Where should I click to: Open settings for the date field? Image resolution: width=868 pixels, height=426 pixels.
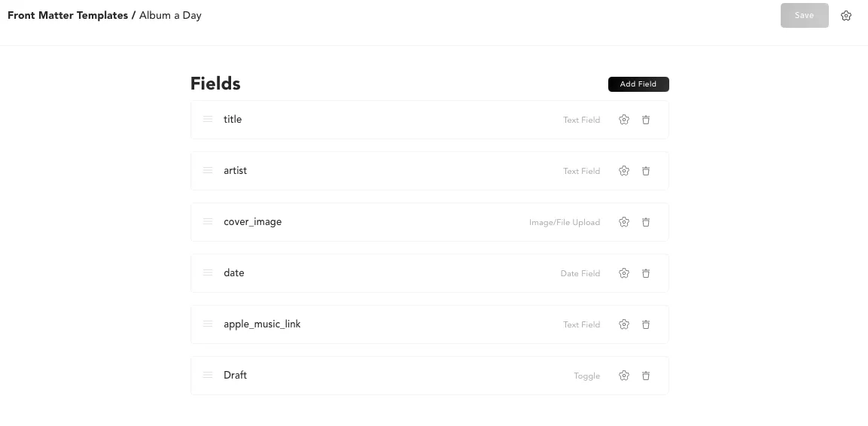point(624,273)
